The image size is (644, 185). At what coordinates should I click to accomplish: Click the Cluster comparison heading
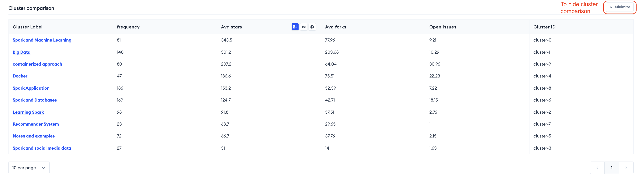coord(31,8)
